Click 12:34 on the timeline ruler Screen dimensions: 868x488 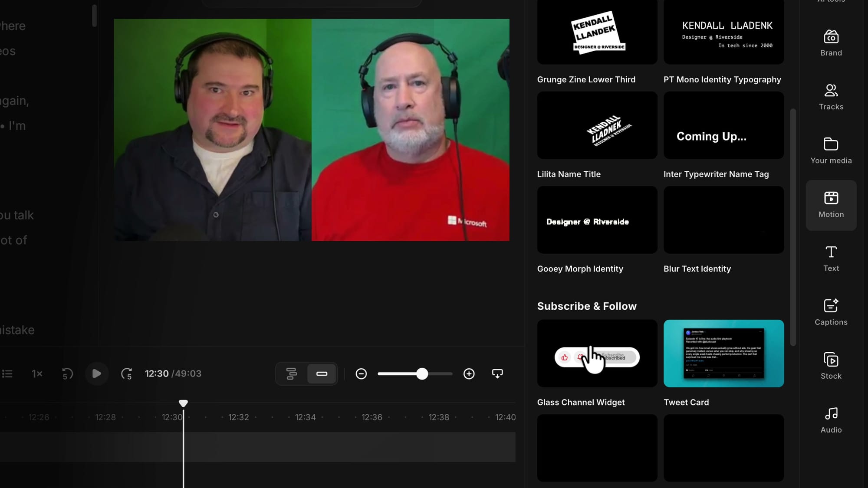click(x=305, y=417)
